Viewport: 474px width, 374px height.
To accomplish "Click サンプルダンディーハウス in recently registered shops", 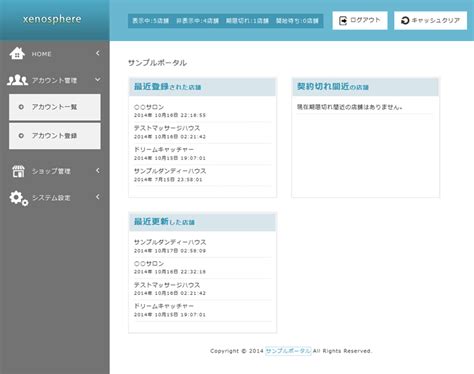I will [x=170, y=171].
